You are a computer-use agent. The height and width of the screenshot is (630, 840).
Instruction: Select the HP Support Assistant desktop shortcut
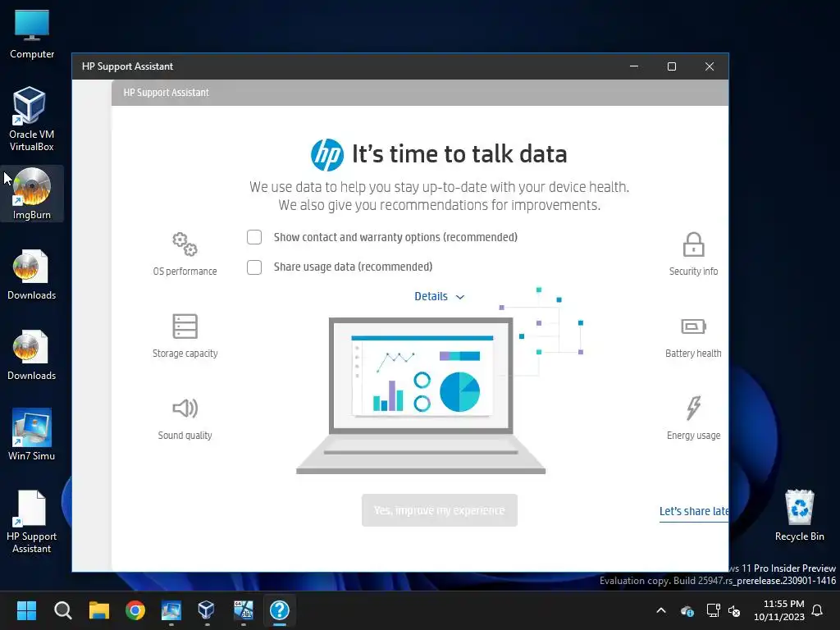pos(32,521)
